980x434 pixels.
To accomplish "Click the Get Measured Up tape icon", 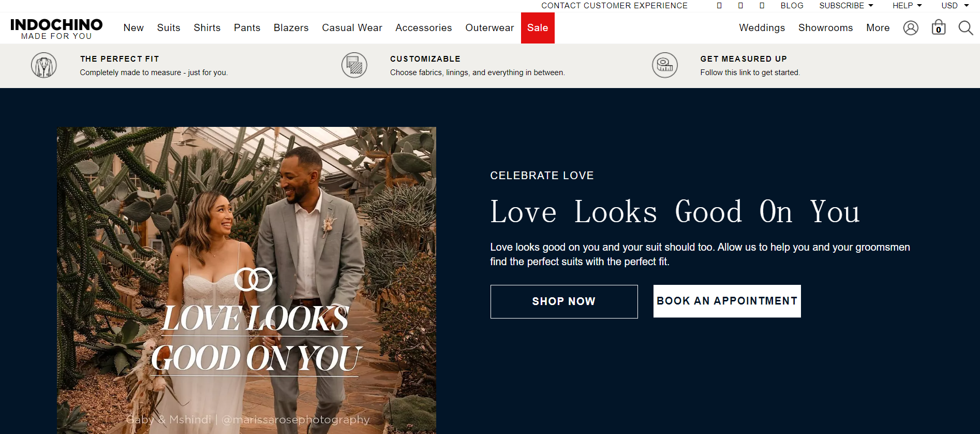I will (x=665, y=66).
